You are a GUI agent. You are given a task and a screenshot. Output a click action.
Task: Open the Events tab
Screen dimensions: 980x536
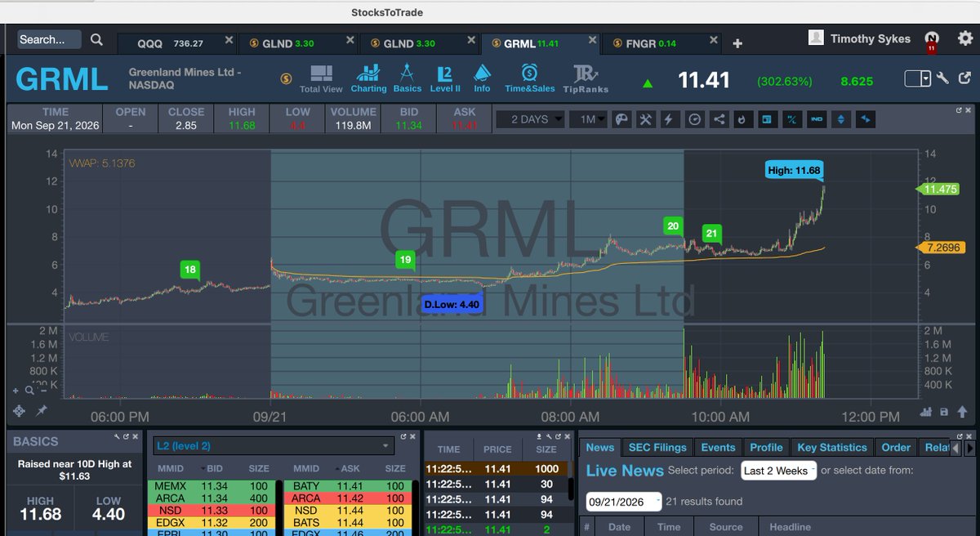[x=718, y=447]
